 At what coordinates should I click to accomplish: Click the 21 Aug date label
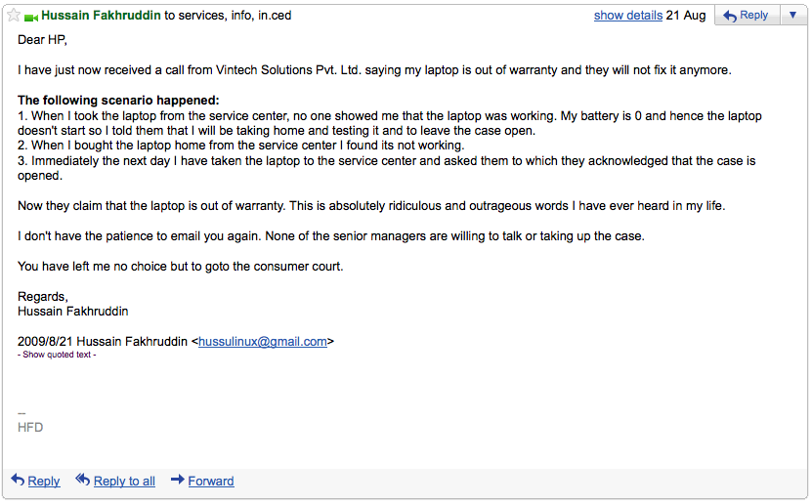[686, 16]
